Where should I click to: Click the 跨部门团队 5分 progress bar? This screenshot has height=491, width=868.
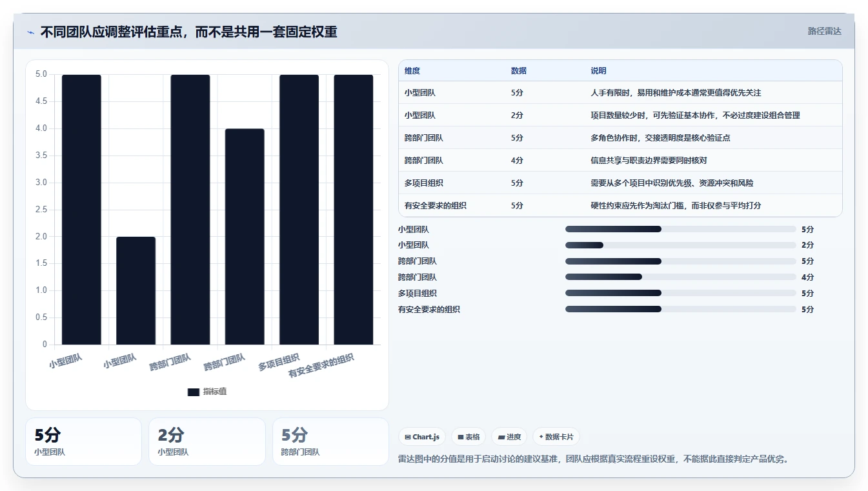pos(681,261)
